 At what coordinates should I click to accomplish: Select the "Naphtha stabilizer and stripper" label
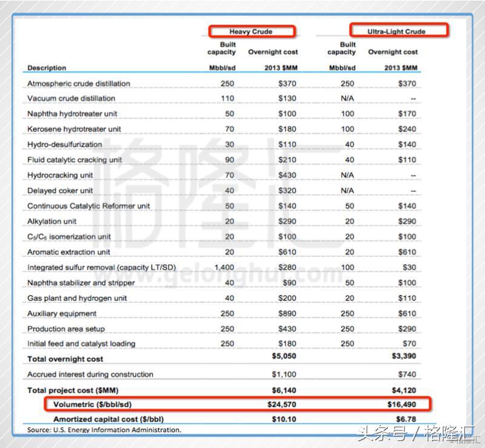[x=81, y=283]
